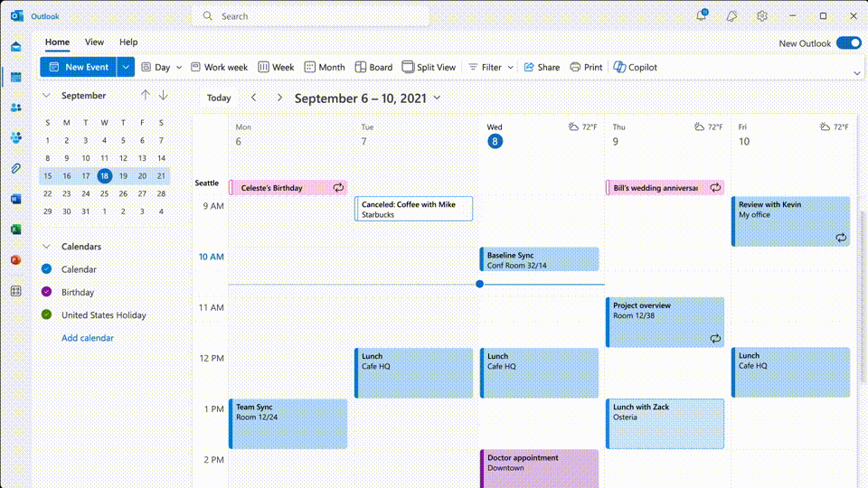This screenshot has height=488, width=868.
Task: Uncheck the United States Holiday calendar
Action: pos(46,314)
